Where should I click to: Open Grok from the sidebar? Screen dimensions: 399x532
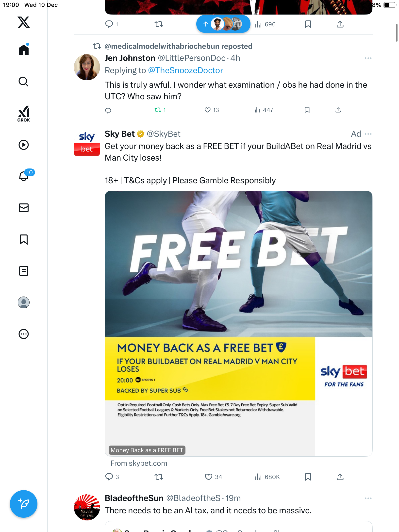pos(24,114)
